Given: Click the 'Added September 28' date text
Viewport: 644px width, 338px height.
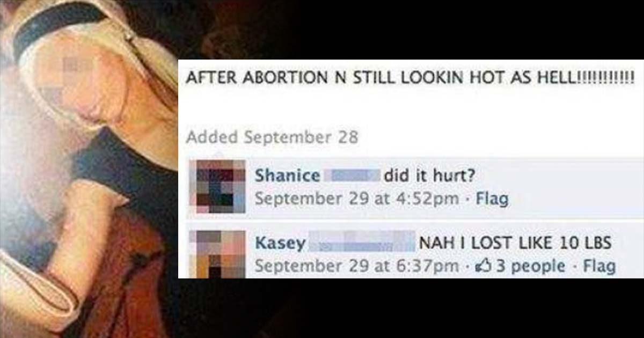Looking at the screenshot, I should coord(272,137).
